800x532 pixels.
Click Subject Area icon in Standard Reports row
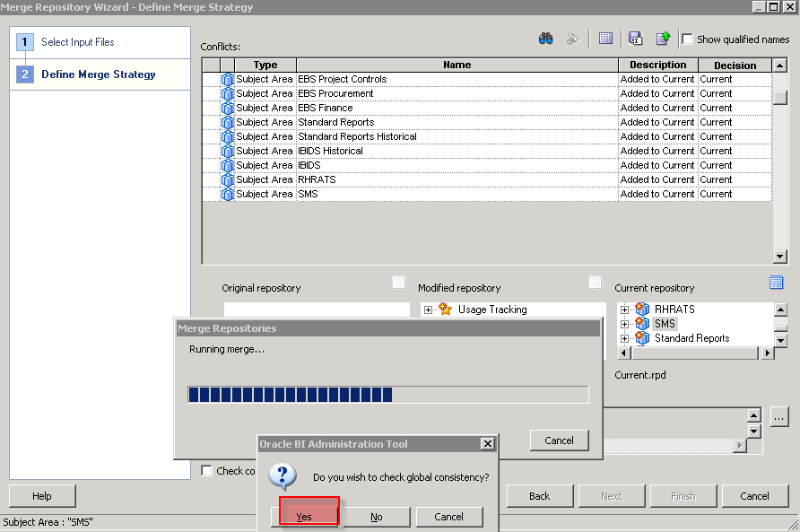228,122
